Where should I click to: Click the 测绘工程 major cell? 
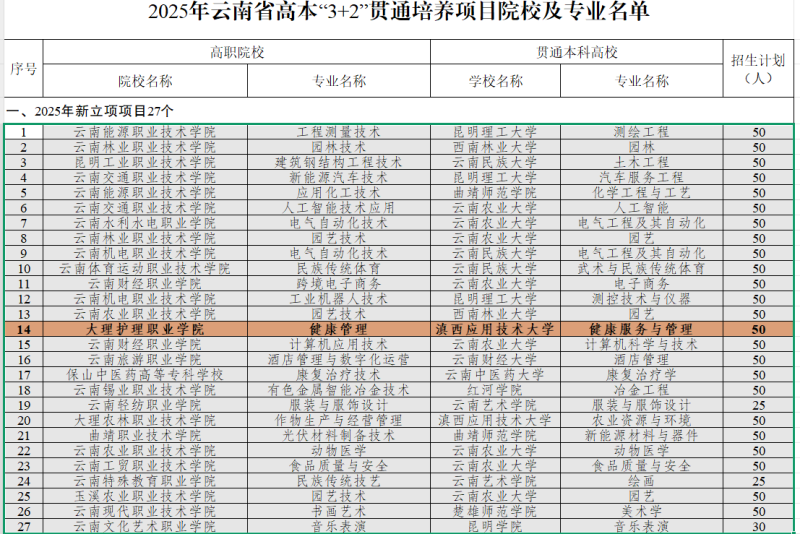(x=640, y=132)
